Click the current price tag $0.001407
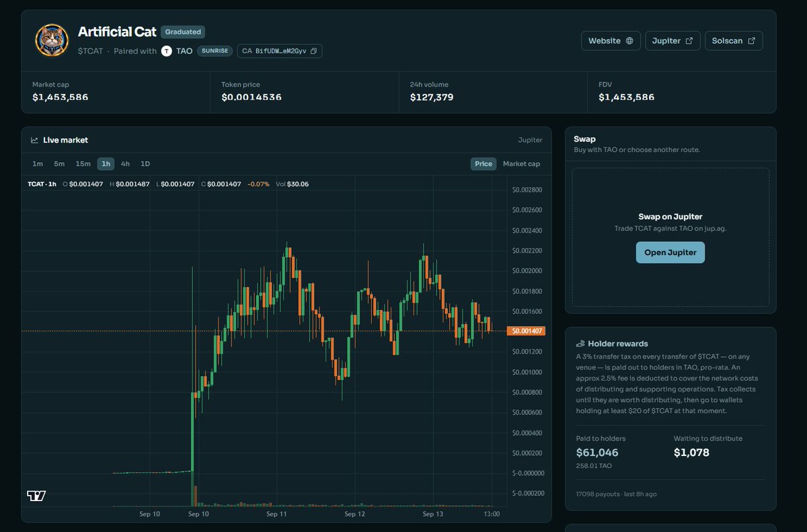The image size is (807, 532). point(527,331)
